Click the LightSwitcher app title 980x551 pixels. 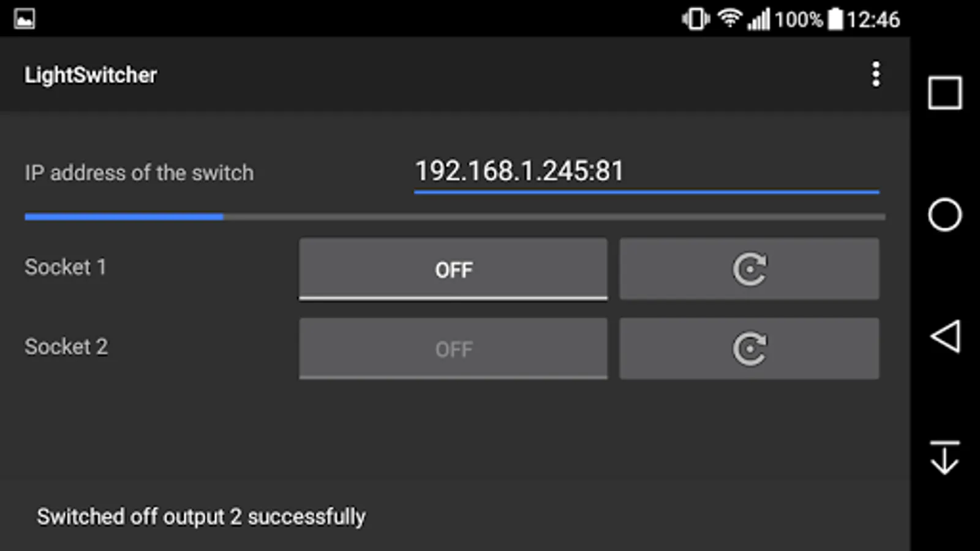pyautogui.click(x=91, y=75)
